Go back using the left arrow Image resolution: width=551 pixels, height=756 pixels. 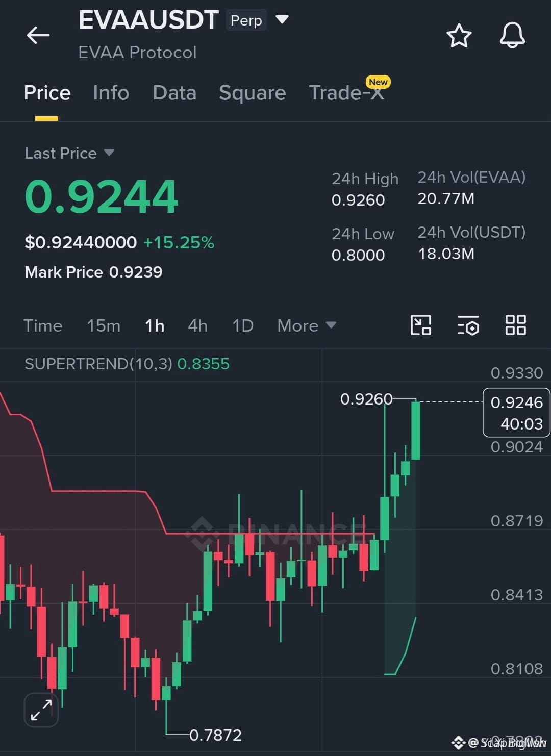click(x=38, y=35)
